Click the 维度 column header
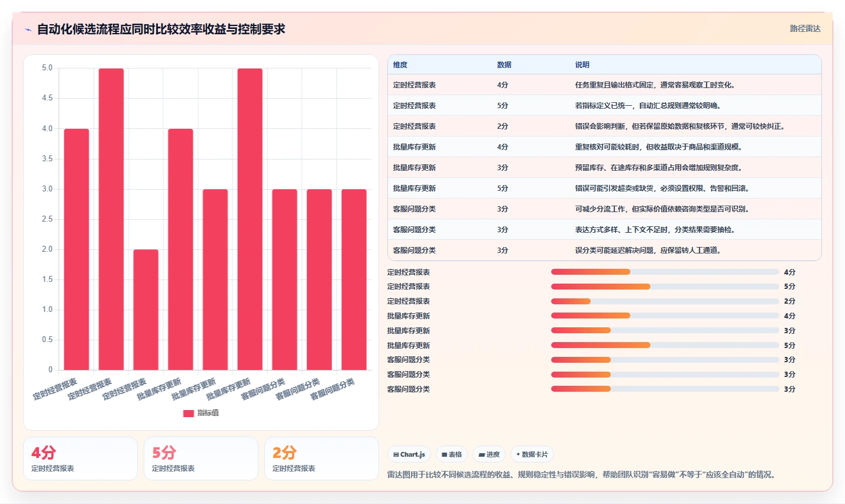Viewport: 845px width, 504px height. [x=400, y=65]
